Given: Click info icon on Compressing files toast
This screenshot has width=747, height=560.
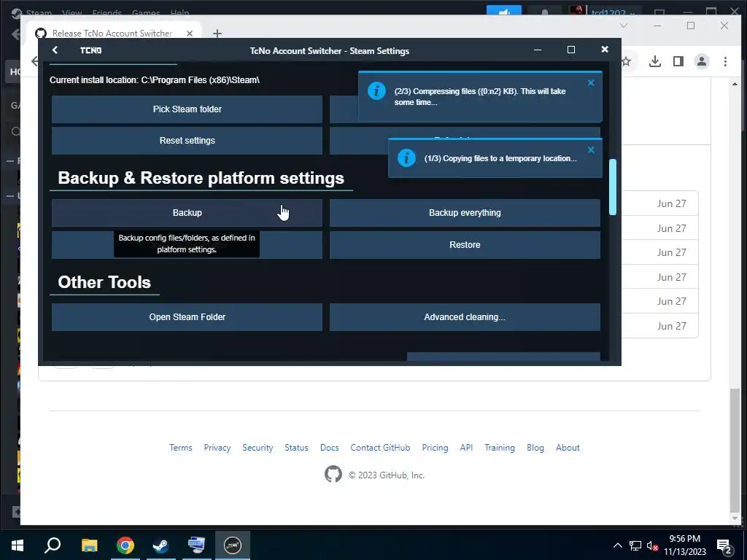Looking at the screenshot, I should click(376, 90).
